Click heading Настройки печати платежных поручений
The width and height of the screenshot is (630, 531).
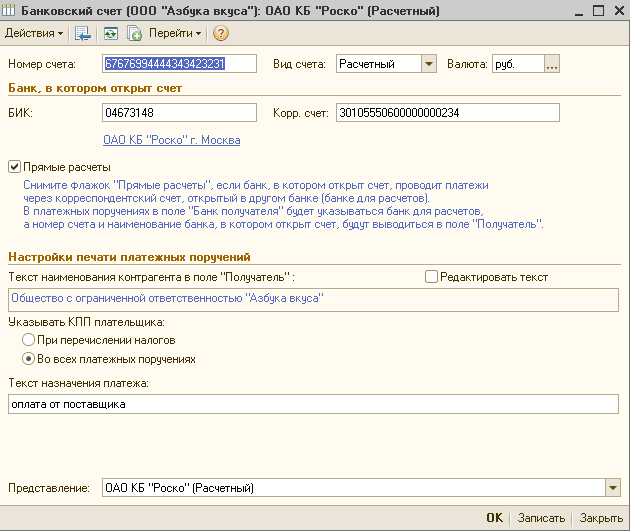(x=129, y=257)
